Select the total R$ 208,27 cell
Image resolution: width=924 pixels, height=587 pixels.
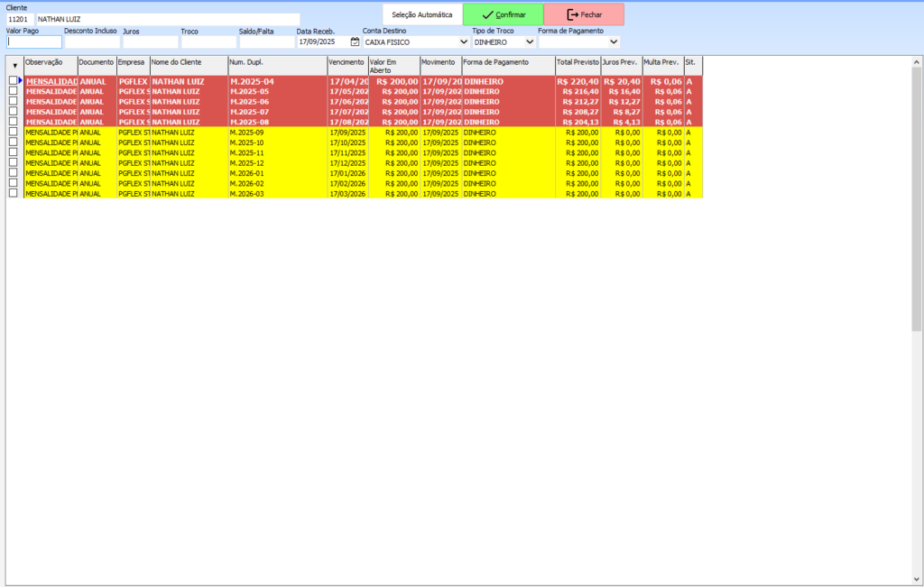coord(578,112)
